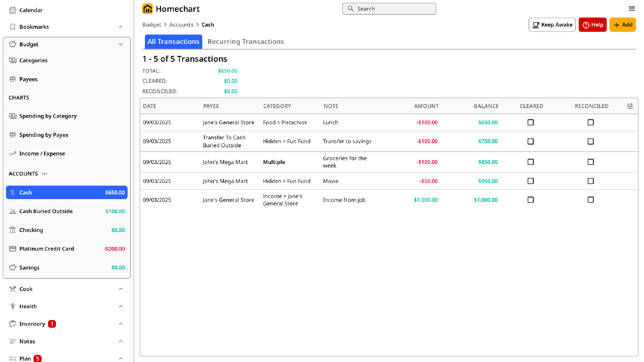
Task: Check Cleared for the Lunch transaction
Action: 530,122
